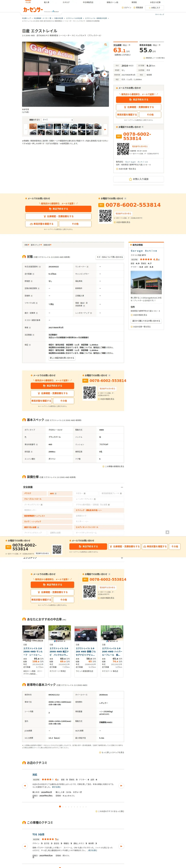Click top-right 車両状態を確認する button
This screenshot has width=186, height=868.
127,115
